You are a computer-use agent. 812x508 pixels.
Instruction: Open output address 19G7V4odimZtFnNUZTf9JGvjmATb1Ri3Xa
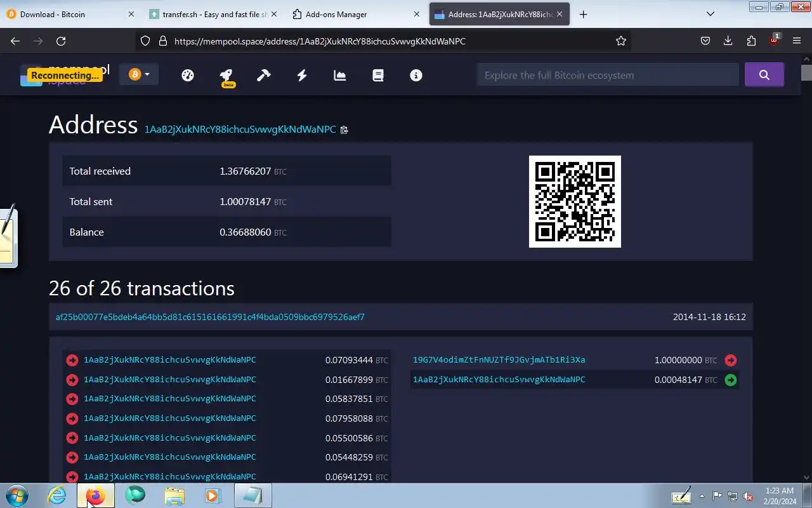tap(499, 360)
